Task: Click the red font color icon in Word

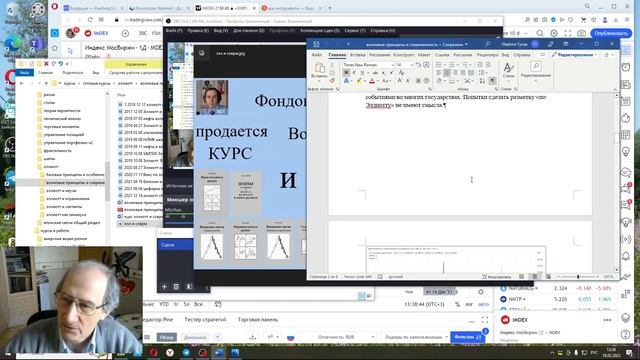Action: point(372,81)
